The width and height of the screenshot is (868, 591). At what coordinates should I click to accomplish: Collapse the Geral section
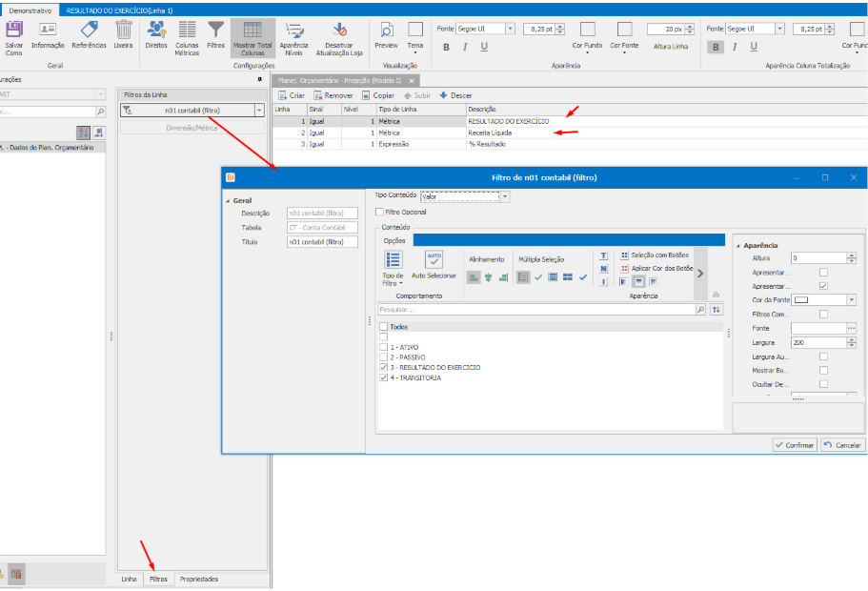coord(228,201)
